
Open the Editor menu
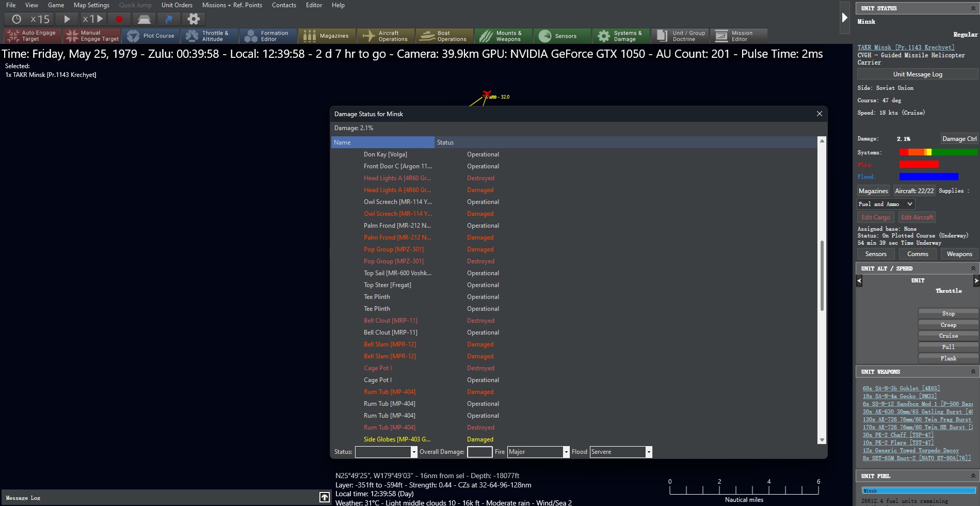(x=314, y=5)
